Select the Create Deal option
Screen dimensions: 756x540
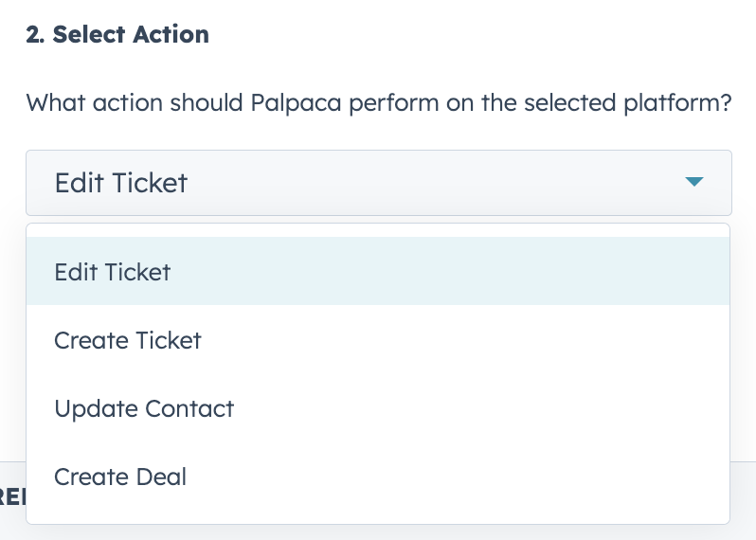(x=120, y=477)
